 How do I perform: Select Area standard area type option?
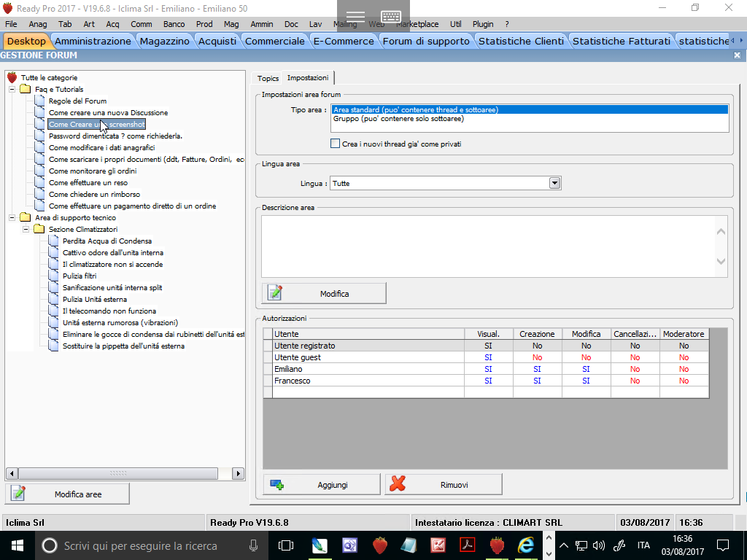tap(530, 109)
